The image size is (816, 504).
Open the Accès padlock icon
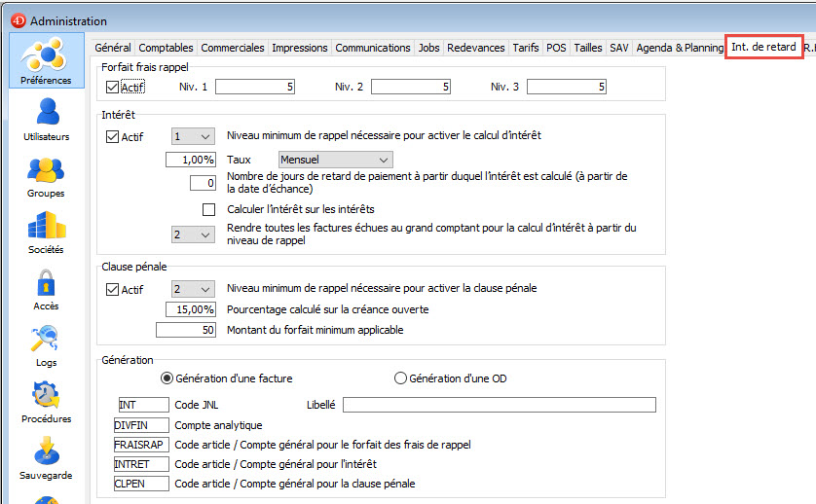click(x=46, y=289)
